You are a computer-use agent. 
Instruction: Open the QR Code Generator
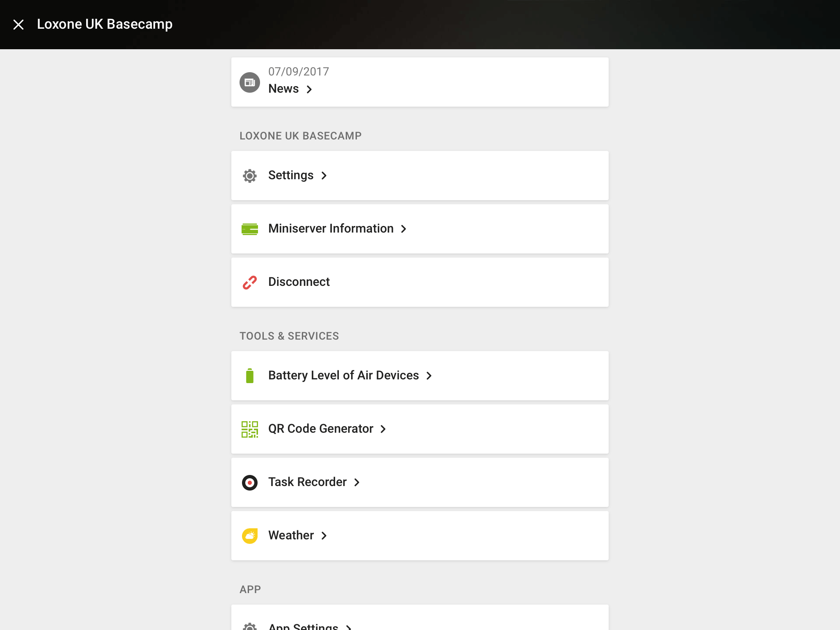pos(420,429)
